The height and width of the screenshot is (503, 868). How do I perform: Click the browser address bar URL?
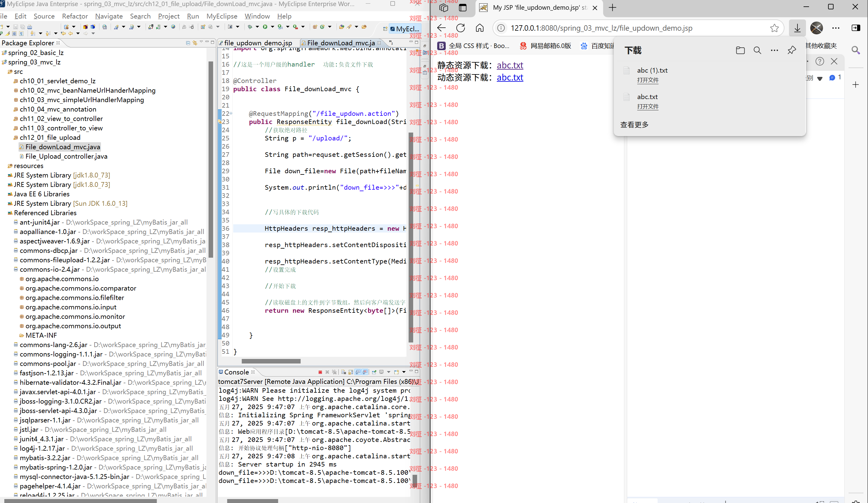[601, 28]
